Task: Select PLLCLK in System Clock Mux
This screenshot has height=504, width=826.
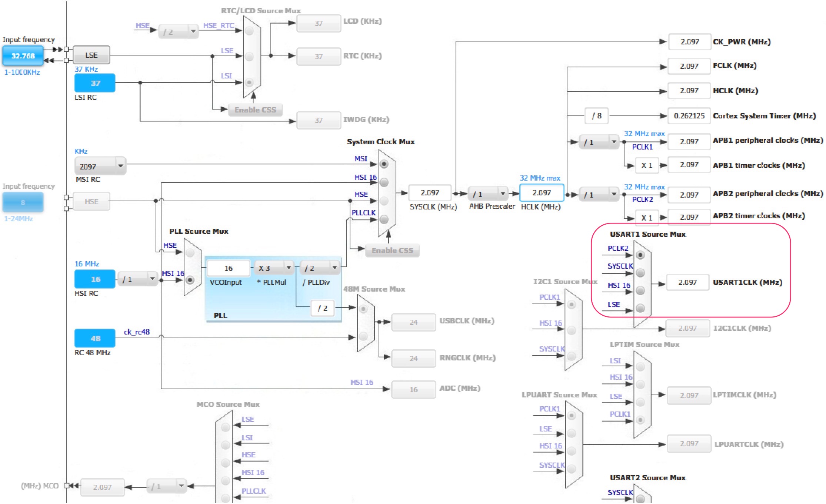Action: coord(384,219)
